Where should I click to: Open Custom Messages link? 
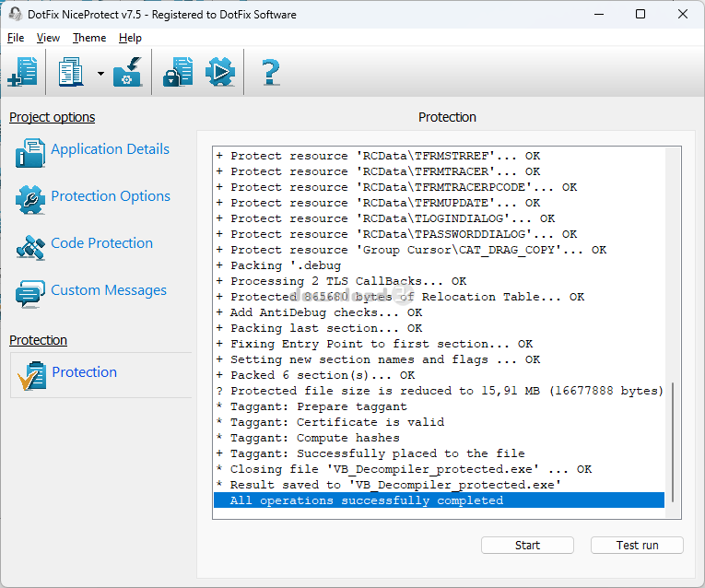[109, 290]
